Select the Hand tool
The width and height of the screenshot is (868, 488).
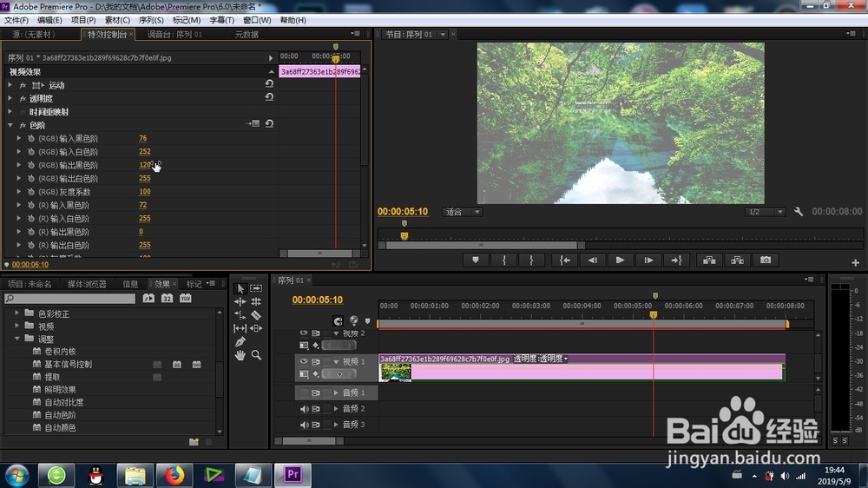point(240,355)
